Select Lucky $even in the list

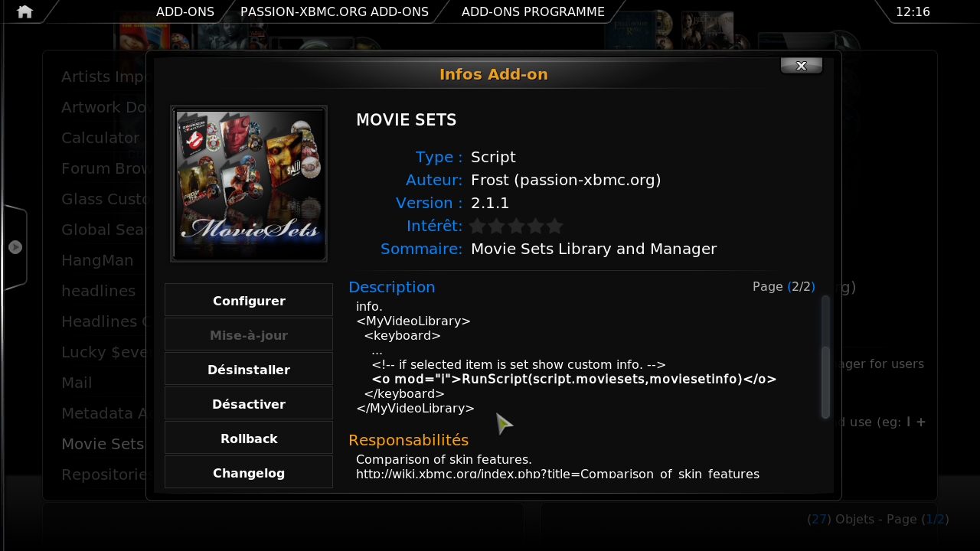click(x=103, y=352)
